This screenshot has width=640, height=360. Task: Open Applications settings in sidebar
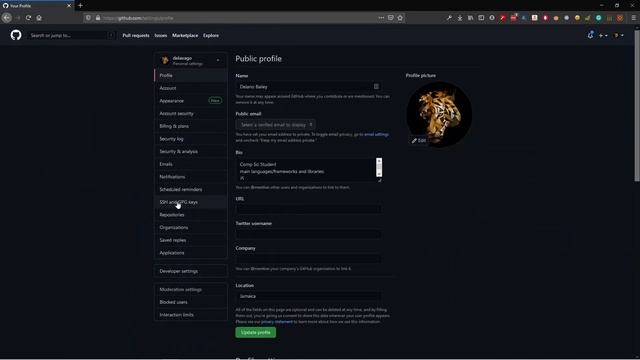click(x=191, y=252)
